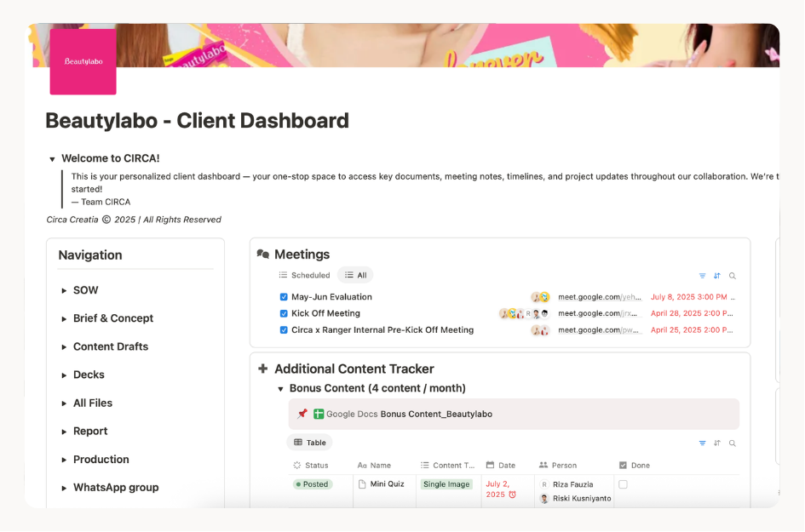Click the Posted status tag
This screenshot has width=805, height=532.
coord(313,484)
